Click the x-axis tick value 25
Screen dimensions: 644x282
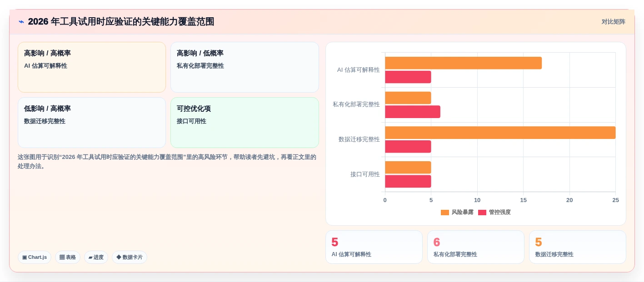coord(615,200)
